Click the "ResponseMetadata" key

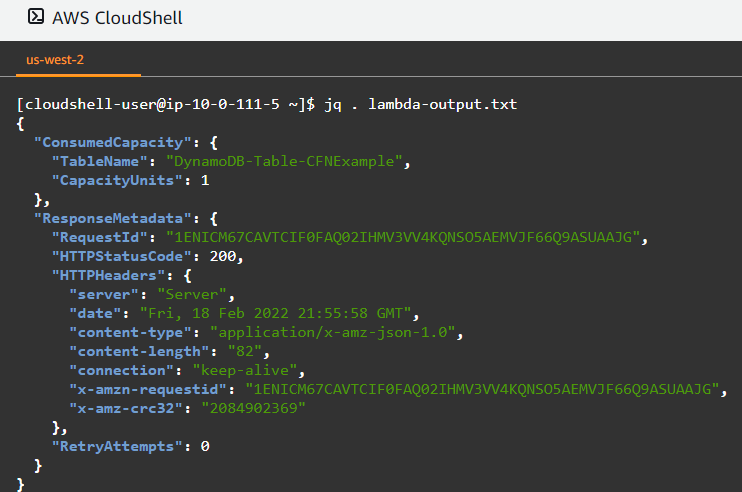[113, 218]
